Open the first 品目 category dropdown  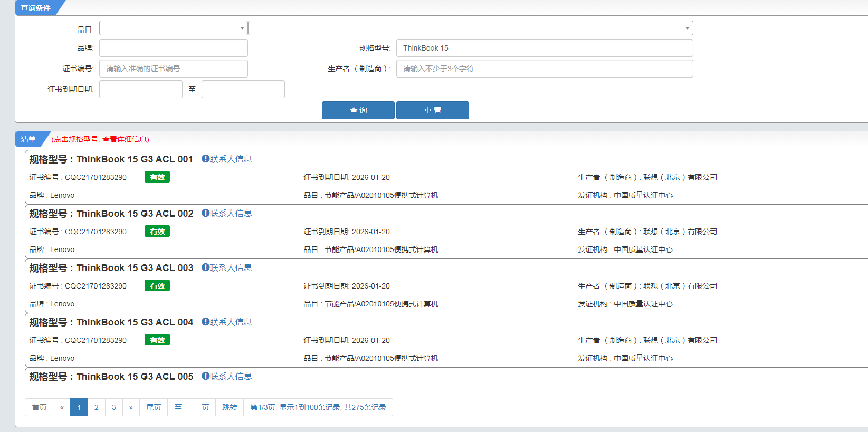173,28
